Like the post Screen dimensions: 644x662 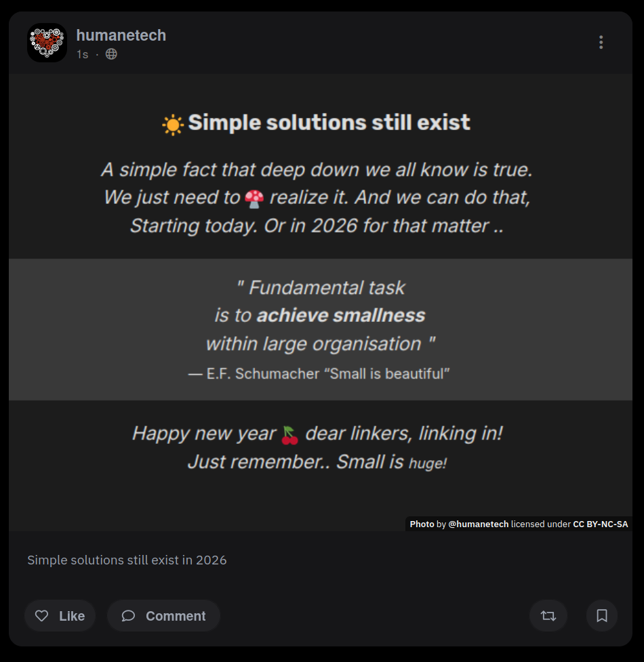pyautogui.click(x=60, y=616)
